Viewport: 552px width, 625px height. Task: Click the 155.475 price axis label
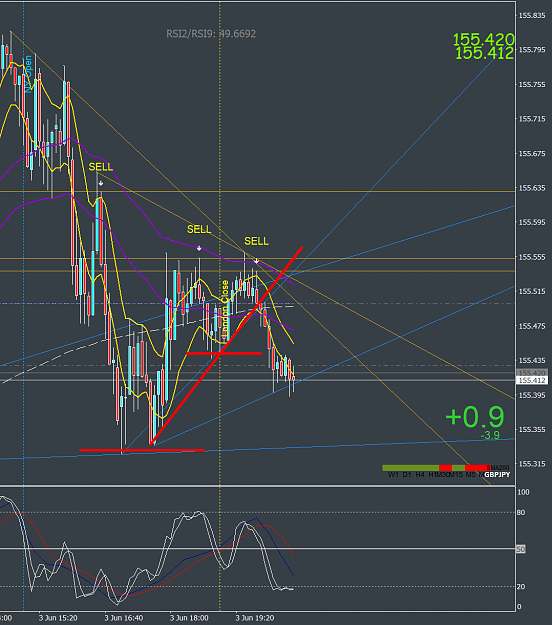(532, 326)
